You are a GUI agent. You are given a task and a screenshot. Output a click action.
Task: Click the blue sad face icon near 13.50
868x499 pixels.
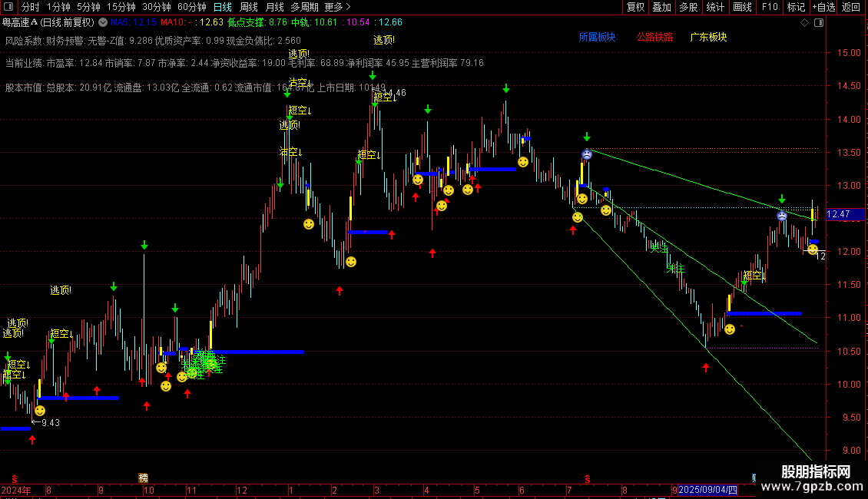point(587,154)
